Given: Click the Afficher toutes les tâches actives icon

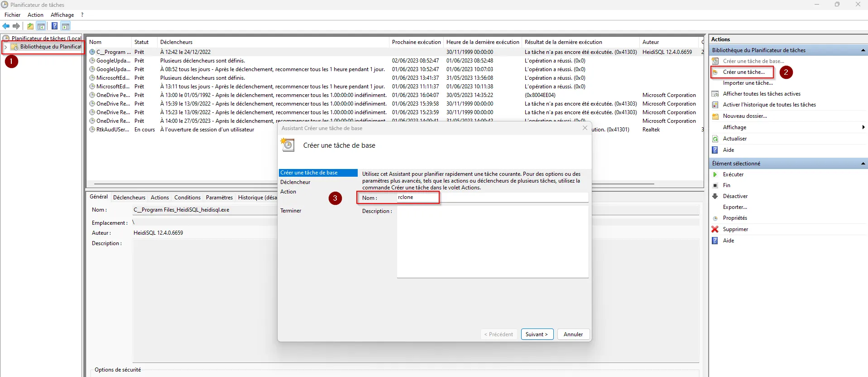Looking at the screenshot, I should click(x=715, y=94).
